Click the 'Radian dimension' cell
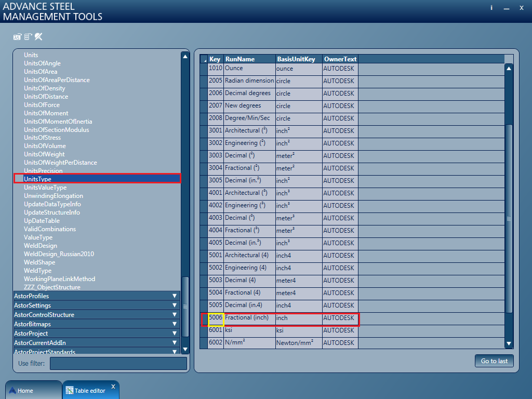This screenshot has height=399, width=532. click(x=250, y=82)
